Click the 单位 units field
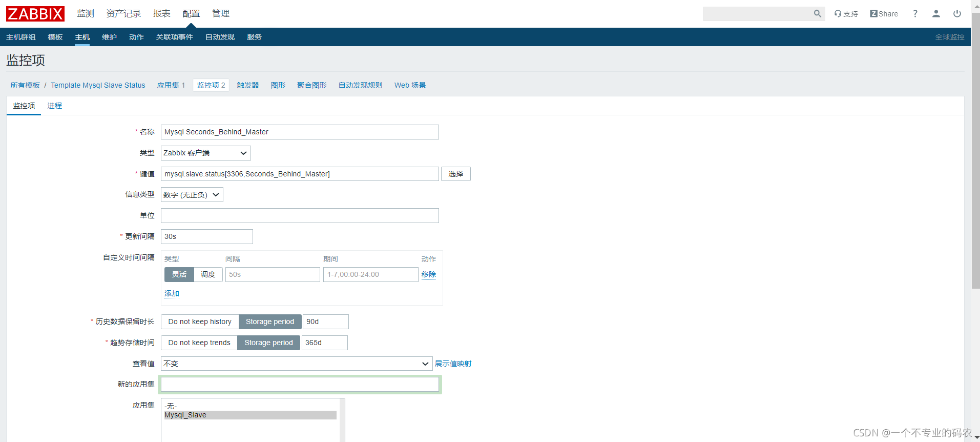The image size is (980, 442). [x=300, y=215]
